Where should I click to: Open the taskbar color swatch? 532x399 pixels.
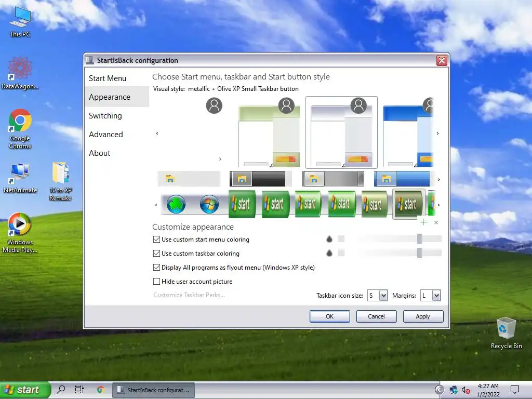coord(341,252)
